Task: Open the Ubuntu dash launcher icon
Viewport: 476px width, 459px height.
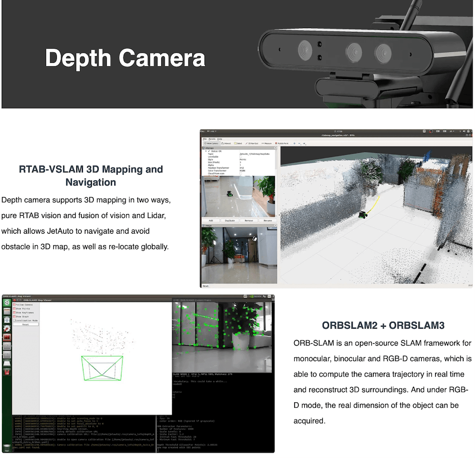Action: [x=7, y=303]
